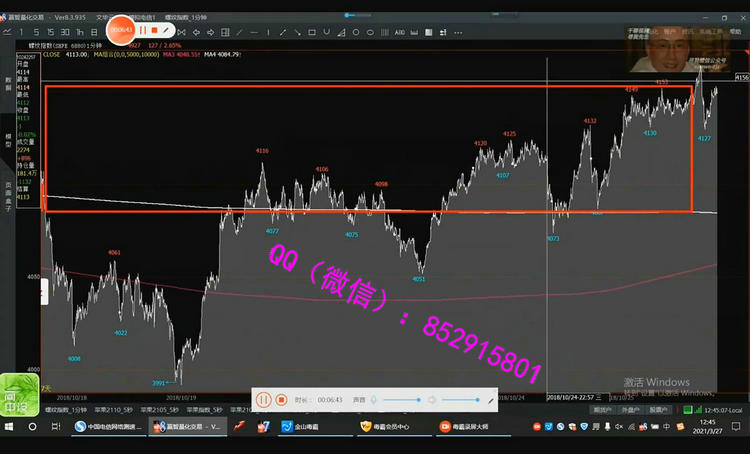Image resolution: width=750 pixels, height=454 pixels.
Task: Click the stop button in bottom recorder bar
Action: tap(282, 399)
